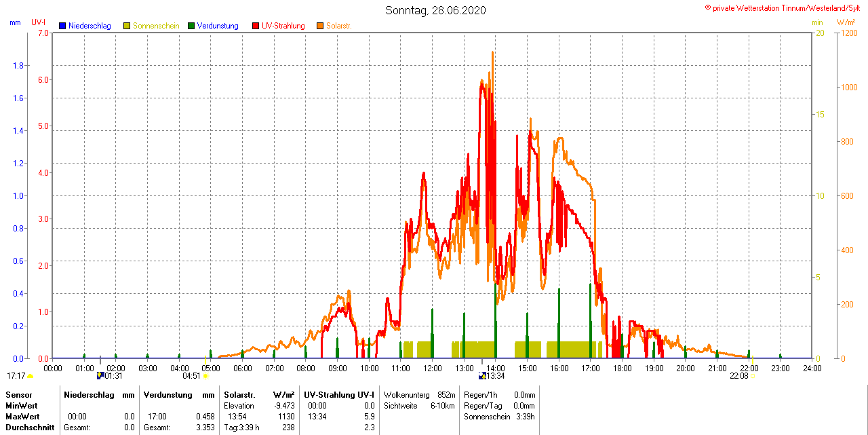Click the Solarstr. table column header
The image size is (868, 435).
[x=239, y=395]
